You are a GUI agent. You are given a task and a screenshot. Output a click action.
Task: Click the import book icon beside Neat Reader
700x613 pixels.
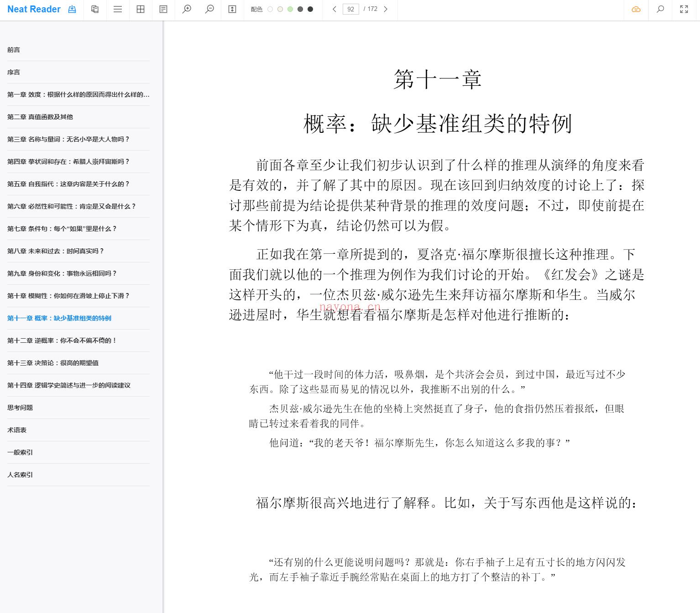click(72, 9)
